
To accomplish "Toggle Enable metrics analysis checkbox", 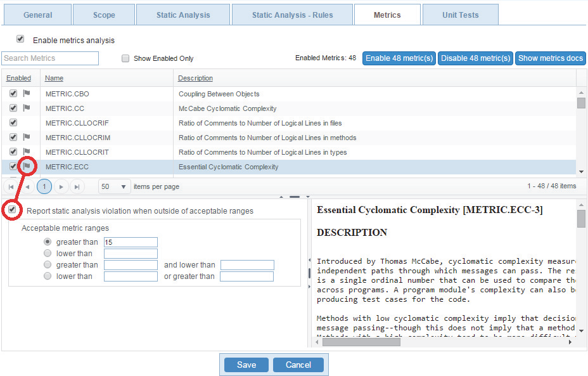I will [x=20, y=39].
